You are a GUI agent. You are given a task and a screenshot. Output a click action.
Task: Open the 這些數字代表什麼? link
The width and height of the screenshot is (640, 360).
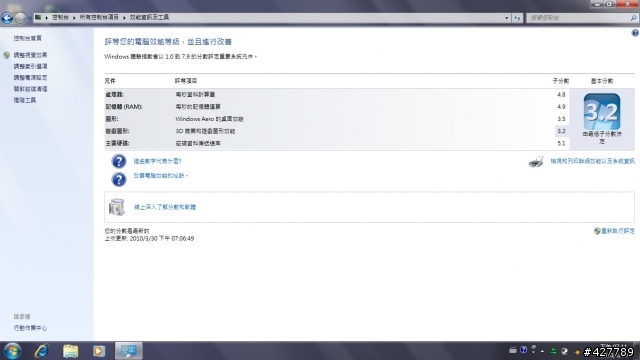(158, 161)
